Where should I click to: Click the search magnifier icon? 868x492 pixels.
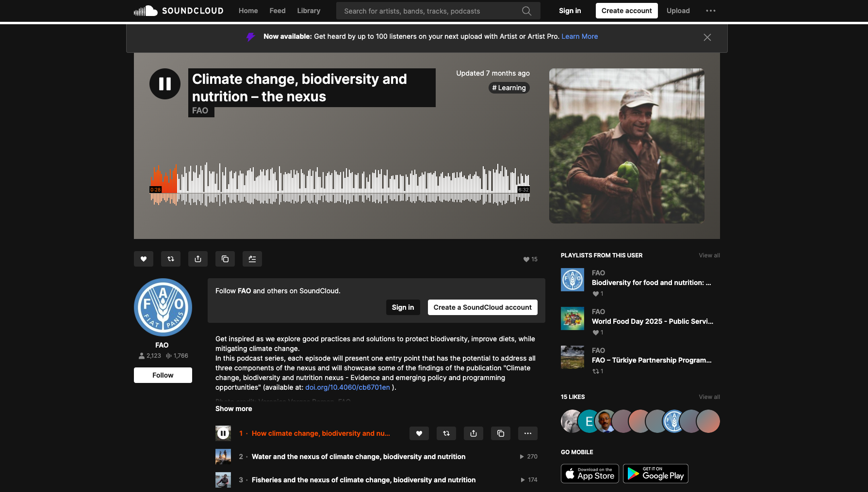[x=526, y=11]
